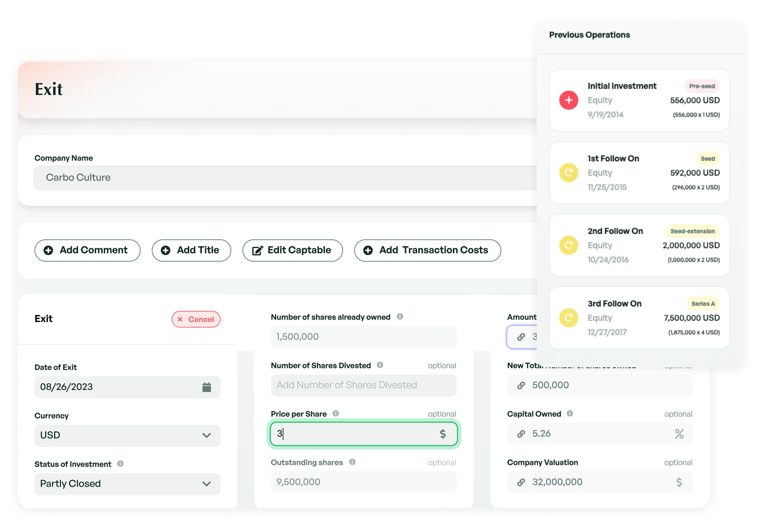Image resolution: width=761 pixels, height=532 pixels.
Task: Click the link icon beside Company Valuation 32,000,000
Action: click(522, 482)
